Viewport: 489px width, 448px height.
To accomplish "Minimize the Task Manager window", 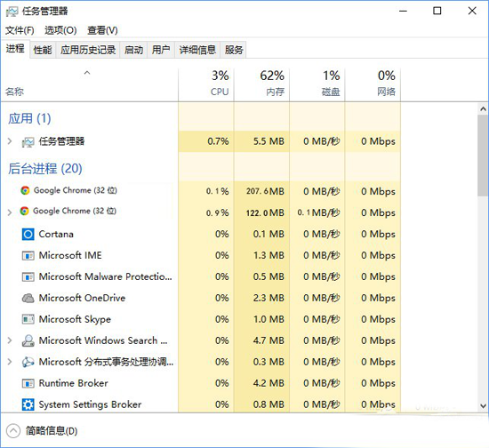I will 404,12.
